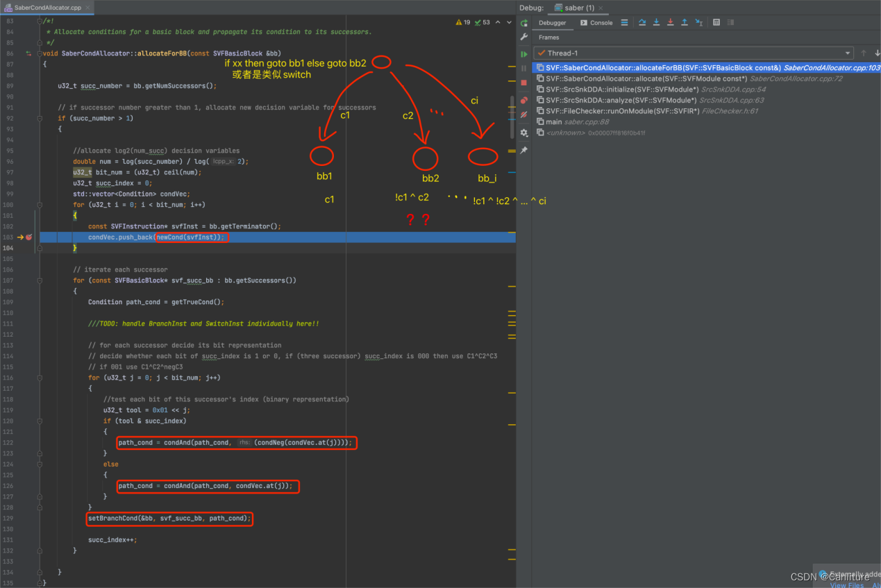Select the SrcSnkDDA::analyze stack frame

click(707, 100)
